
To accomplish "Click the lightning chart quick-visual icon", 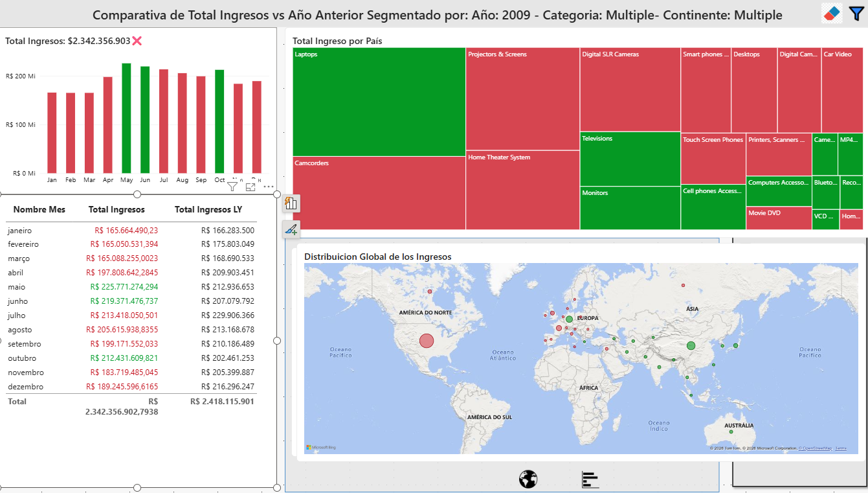I will pyautogui.click(x=291, y=203).
